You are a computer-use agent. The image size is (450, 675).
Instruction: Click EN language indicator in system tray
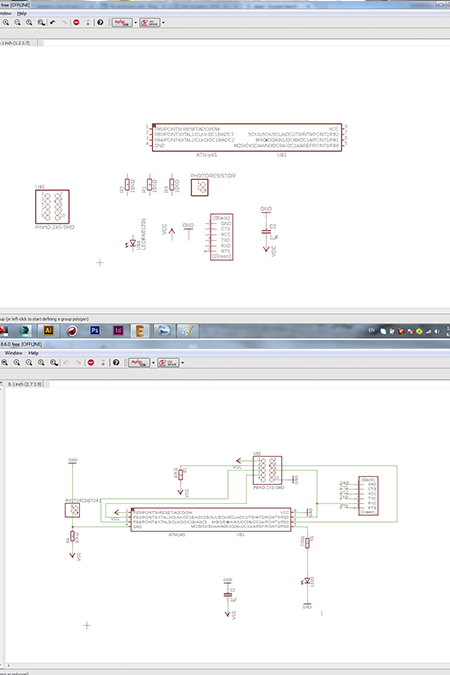click(x=372, y=331)
